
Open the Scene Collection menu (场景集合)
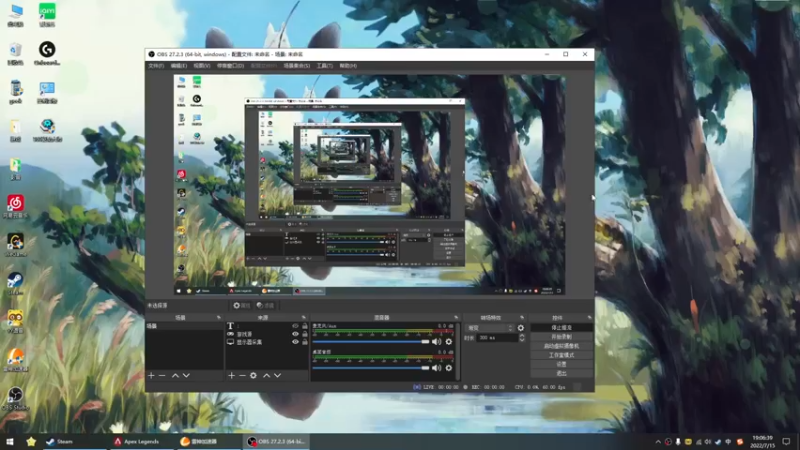pyautogui.click(x=296, y=66)
